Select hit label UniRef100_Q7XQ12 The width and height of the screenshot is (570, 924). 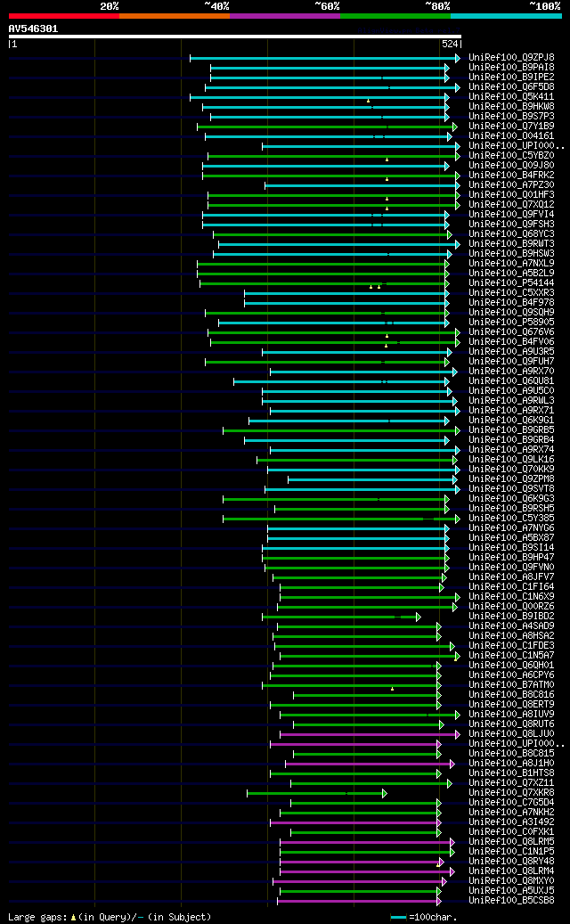(x=511, y=204)
